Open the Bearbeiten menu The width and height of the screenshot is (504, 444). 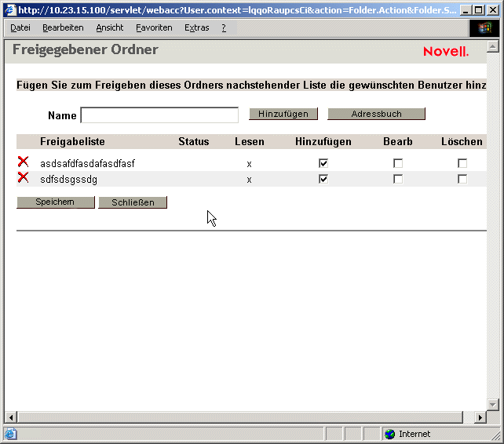(x=63, y=28)
